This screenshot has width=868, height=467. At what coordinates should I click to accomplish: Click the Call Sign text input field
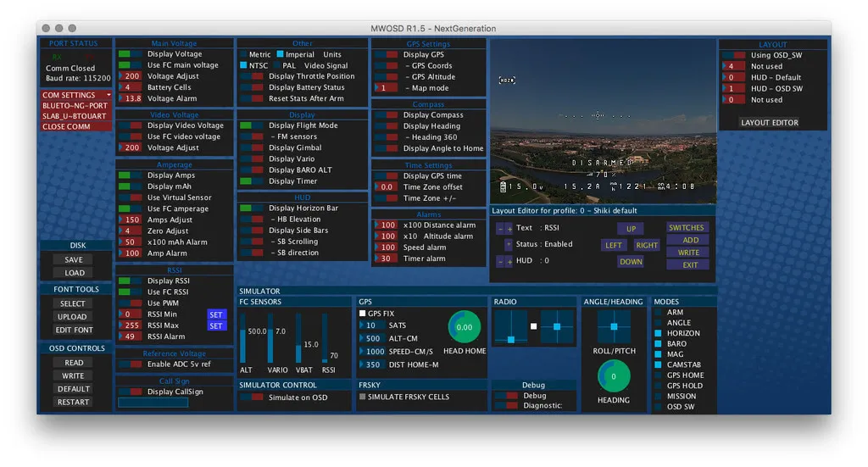(153, 403)
